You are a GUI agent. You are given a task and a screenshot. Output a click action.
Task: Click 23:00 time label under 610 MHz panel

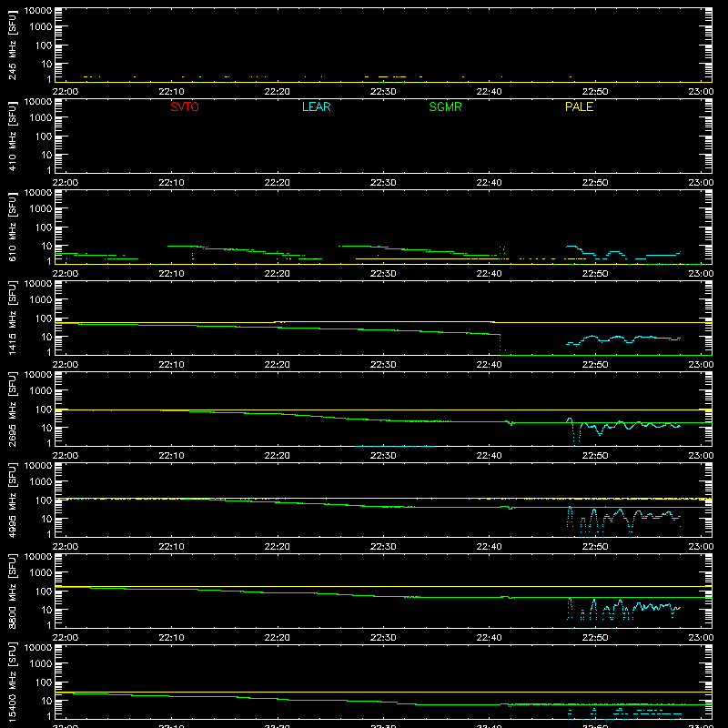[701, 274]
